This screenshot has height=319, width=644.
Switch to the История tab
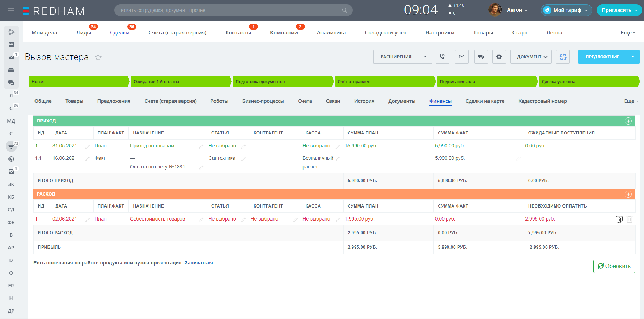[364, 101]
